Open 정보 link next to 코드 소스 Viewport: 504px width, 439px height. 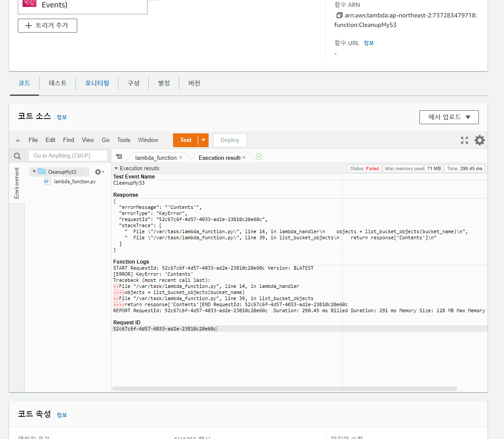pyautogui.click(x=62, y=117)
